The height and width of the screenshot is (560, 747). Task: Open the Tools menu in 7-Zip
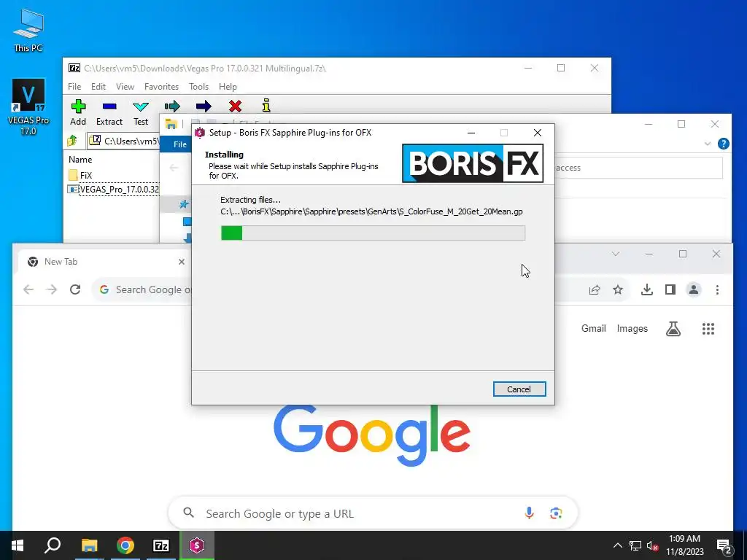pos(198,87)
